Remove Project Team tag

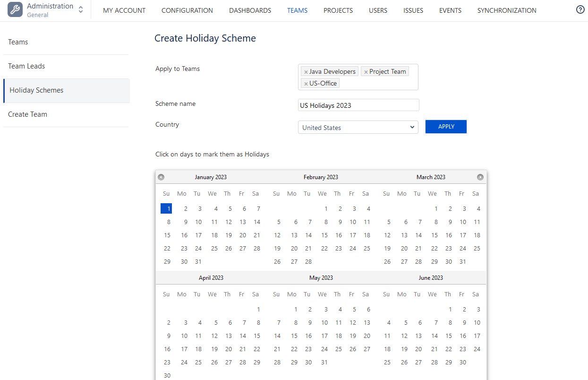[x=366, y=72]
